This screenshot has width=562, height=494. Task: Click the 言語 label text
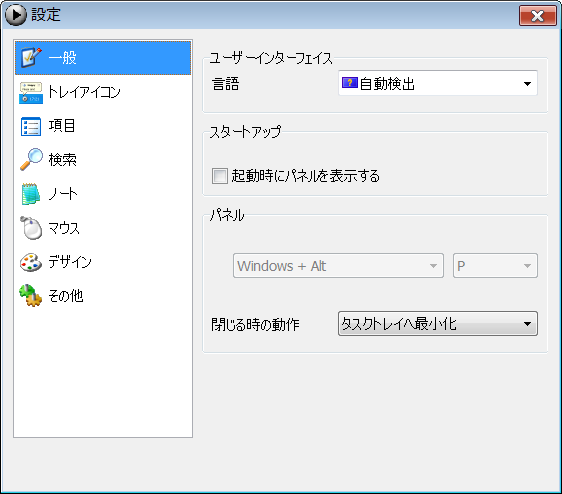point(225,84)
